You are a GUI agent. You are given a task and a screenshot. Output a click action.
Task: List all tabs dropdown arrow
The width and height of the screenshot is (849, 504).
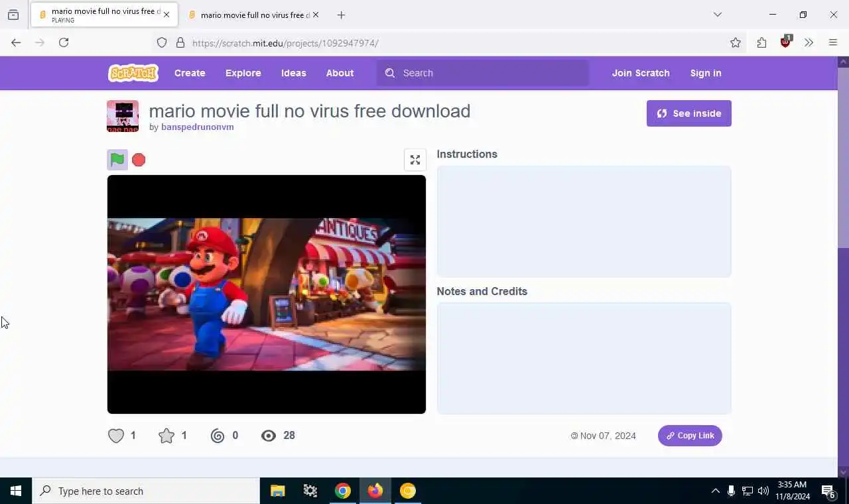click(718, 15)
